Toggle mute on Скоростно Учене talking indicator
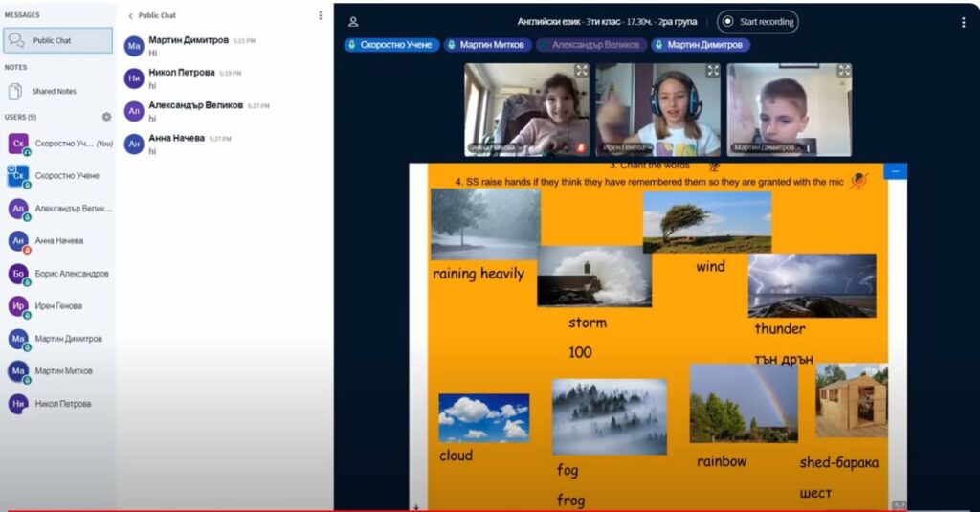 pos(392,45)
